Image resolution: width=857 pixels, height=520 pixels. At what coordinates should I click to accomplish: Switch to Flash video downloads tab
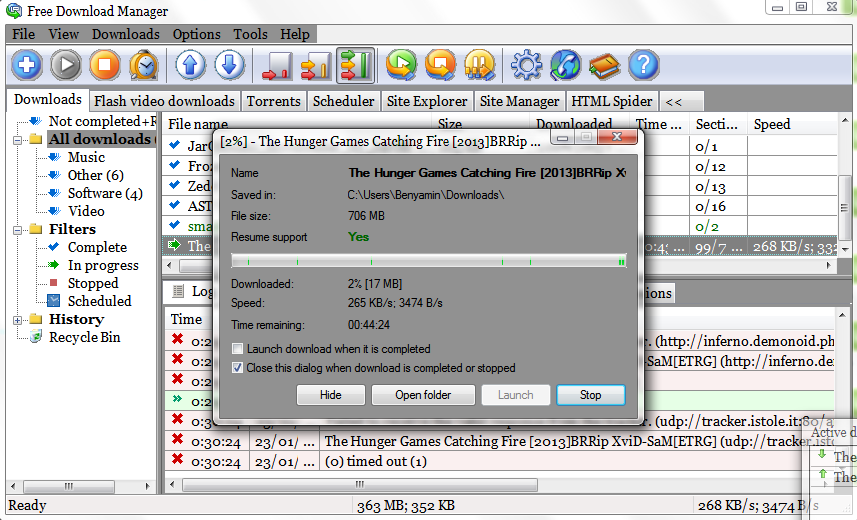tap(164, 101)
